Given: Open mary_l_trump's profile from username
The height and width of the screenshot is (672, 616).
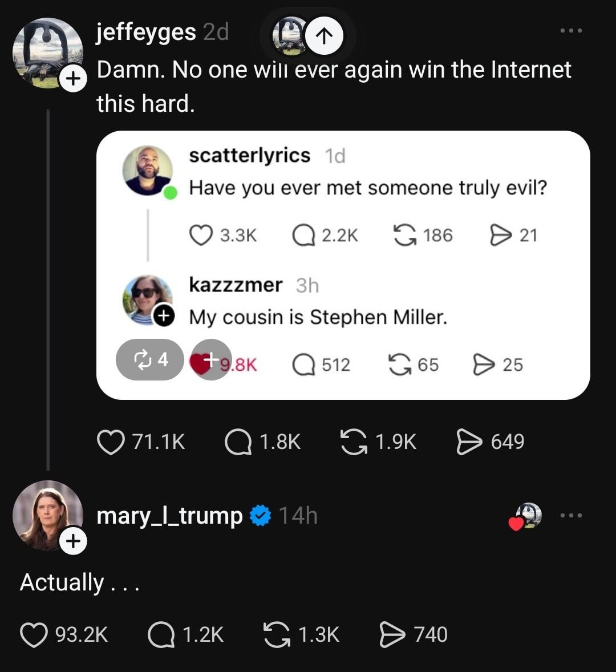Looking at the screenshot, I should pyautogui.click(x=169, y=516).
